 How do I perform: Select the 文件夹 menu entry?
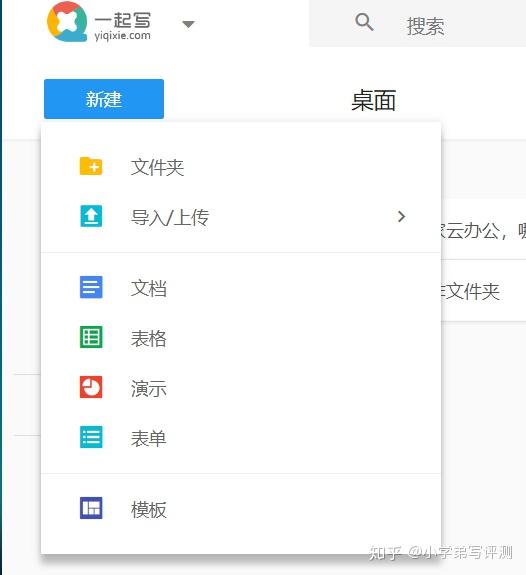click(241, 167)
